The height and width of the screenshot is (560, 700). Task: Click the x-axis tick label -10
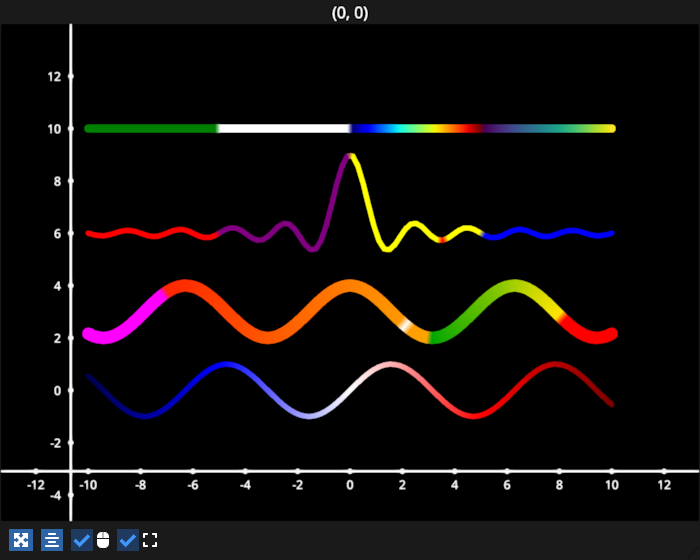click(88, 485)
